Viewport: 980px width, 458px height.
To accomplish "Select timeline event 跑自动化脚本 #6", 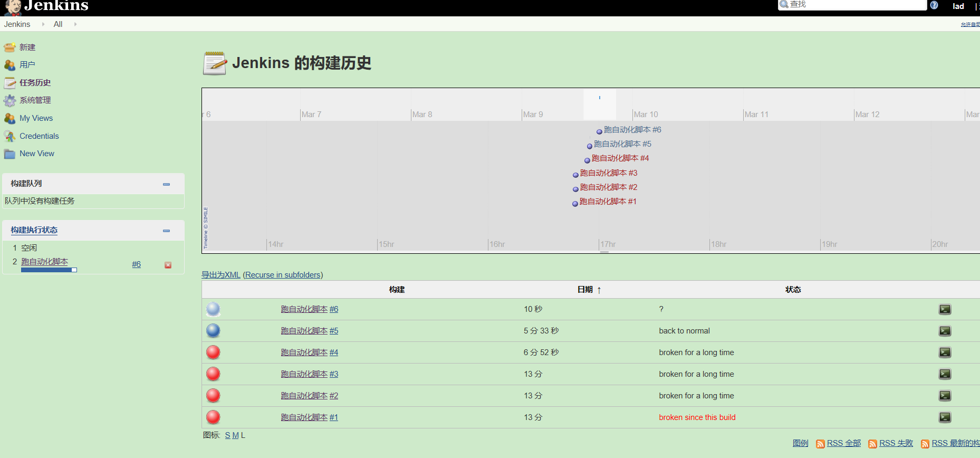I will [632, 130].
